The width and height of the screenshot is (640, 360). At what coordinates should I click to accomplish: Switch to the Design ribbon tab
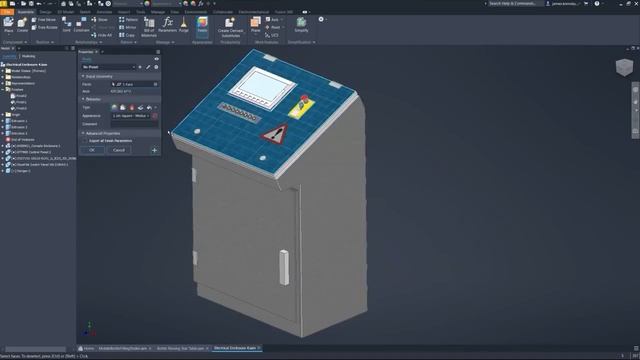45,12
